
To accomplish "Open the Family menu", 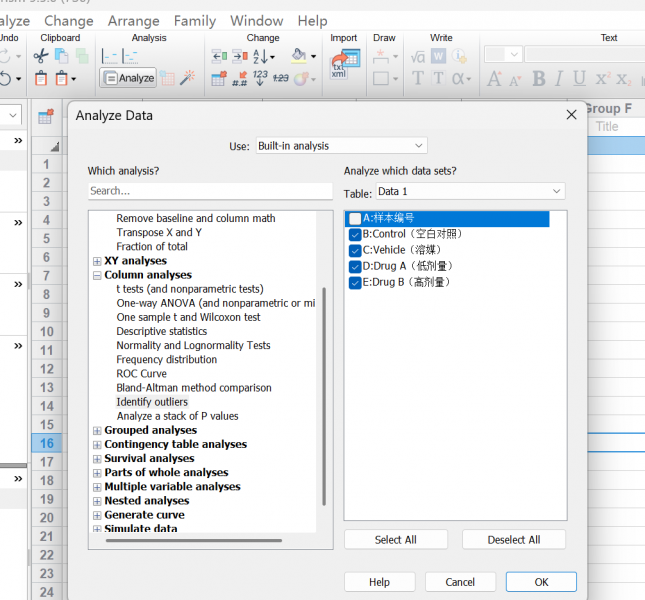I will click(x=195, y=21).
